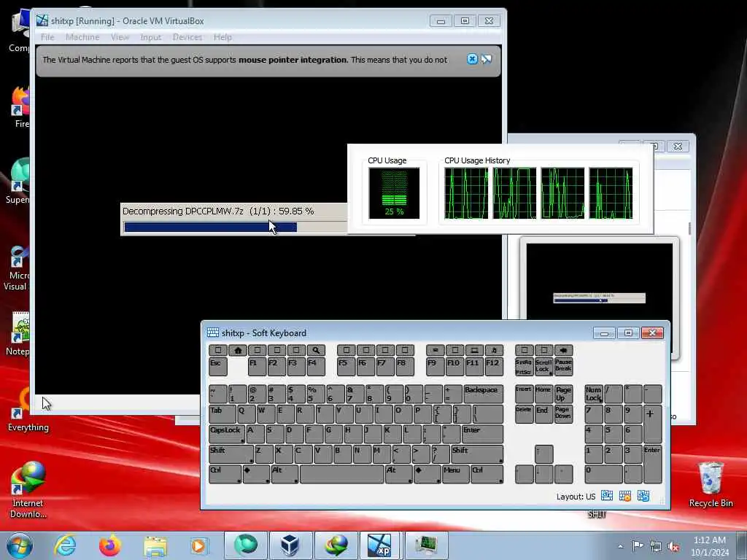Click the rightmost layout icon in Soft Keyboard status bar
The width and height of the screenshot is (747, 560).
pos(643,496)
